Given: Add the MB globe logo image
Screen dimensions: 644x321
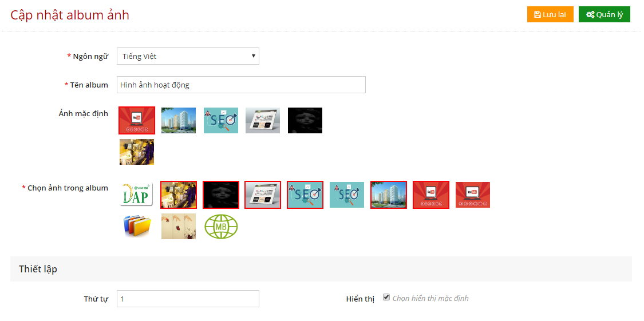Looking at the screenshot, I should click(x=221, y=226).
